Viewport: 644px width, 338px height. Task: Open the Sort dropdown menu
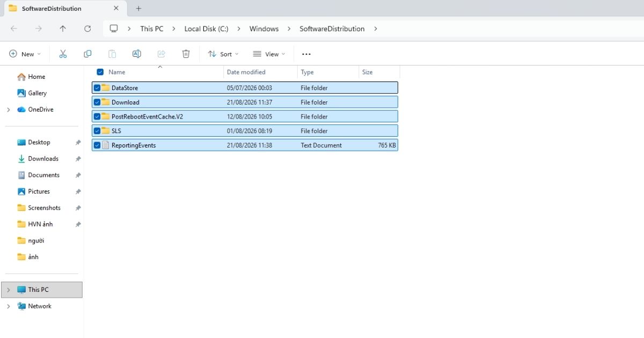pyautogui.click(x=223, y=54)
